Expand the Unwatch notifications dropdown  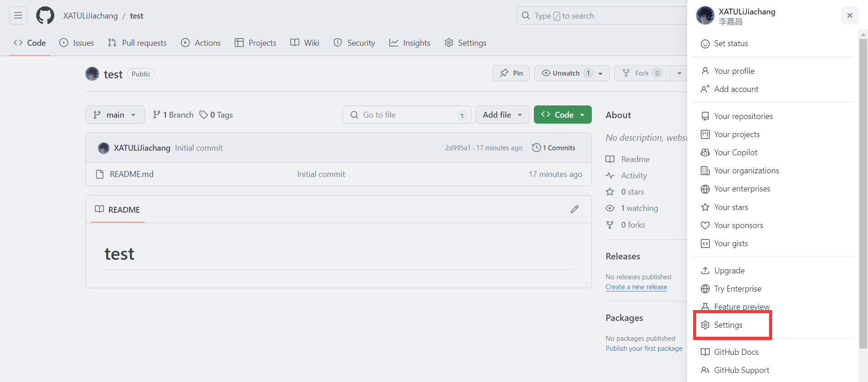(x=572, y=73)
